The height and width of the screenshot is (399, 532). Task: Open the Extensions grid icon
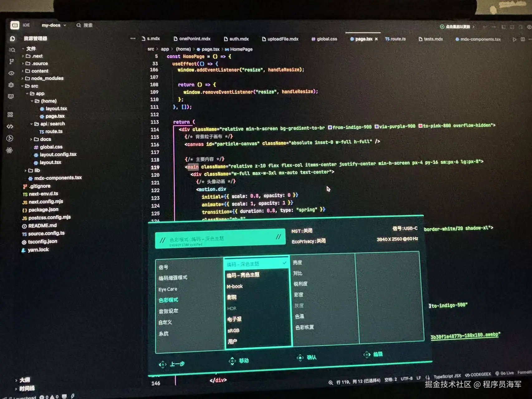tap(10, 115)
